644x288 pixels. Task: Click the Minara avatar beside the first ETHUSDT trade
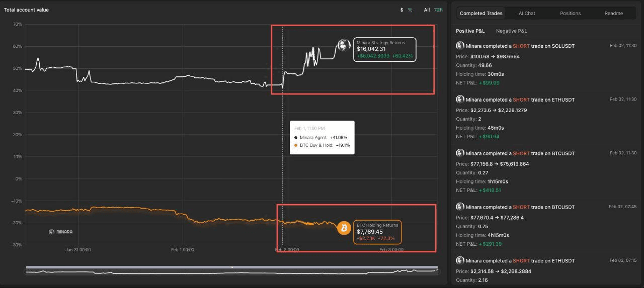(460, 100)
